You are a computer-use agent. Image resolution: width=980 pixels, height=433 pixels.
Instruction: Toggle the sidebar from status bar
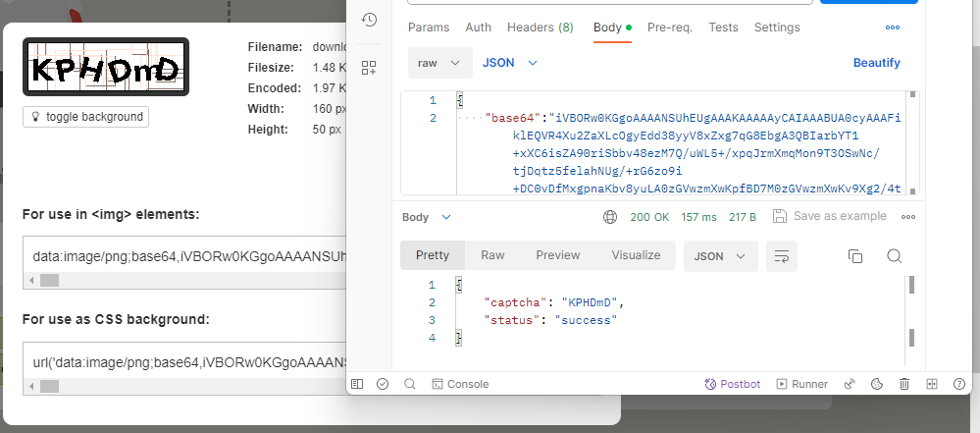(357, 384)
